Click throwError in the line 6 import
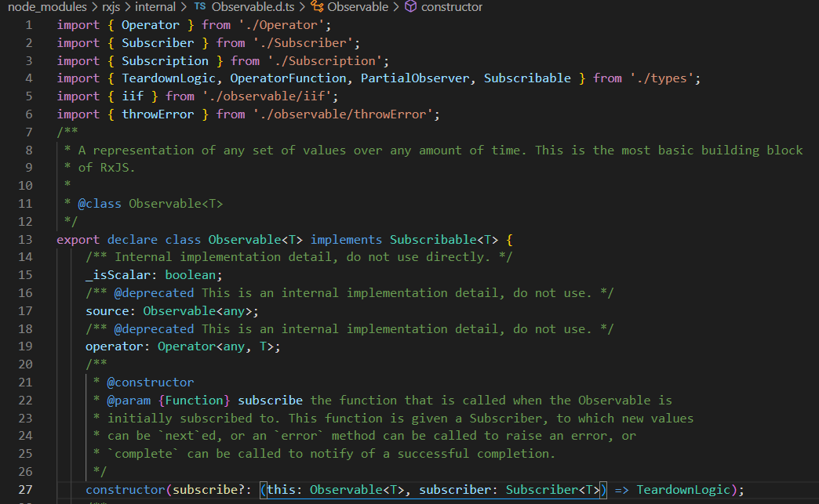819x504 pixels. pyautogui.click(x=157, y=114)
